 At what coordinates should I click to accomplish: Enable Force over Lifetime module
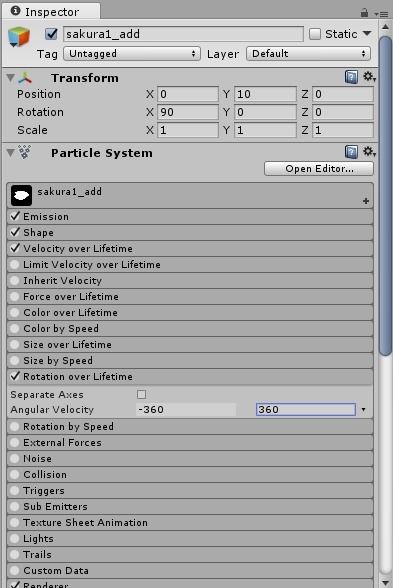coord(15,297)
